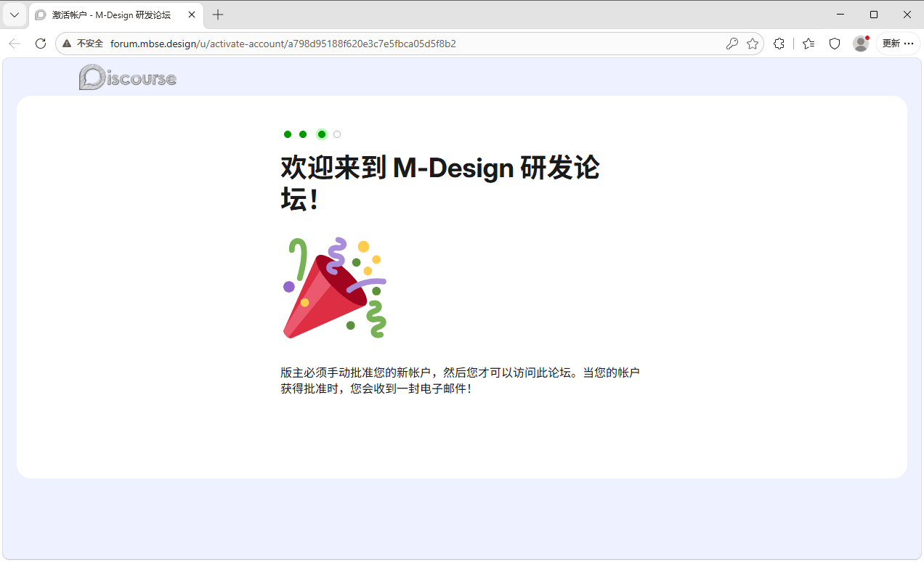Viewport: 924px width, 562px height.
Task: View the 不安全 site security info
Action: [x=83, y=44]
